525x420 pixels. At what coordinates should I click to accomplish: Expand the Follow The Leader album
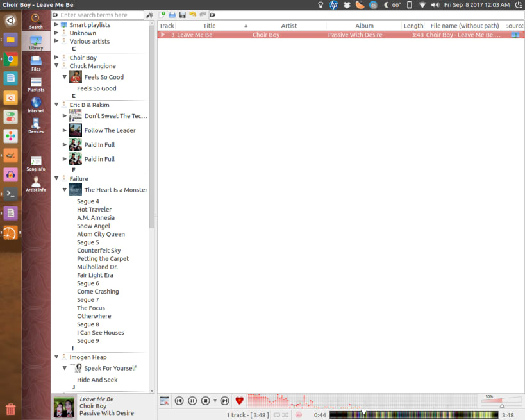pos(65,130)
